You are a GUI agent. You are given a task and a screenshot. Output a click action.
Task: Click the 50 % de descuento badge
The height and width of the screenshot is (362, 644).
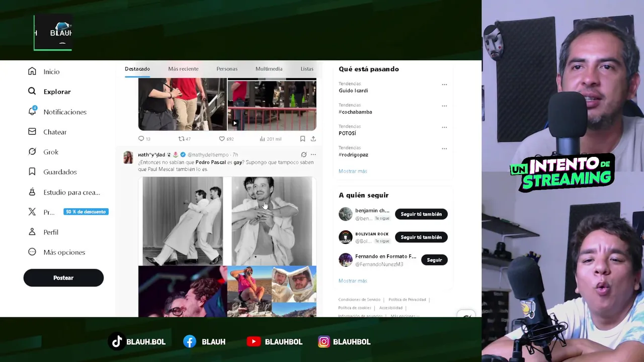tap(86, 212)
